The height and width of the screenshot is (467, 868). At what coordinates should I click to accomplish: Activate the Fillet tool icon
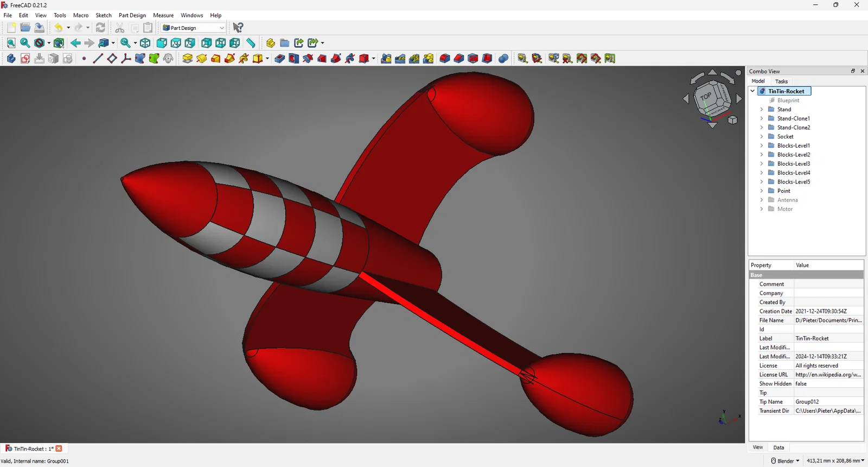click(x=445, y=59)
